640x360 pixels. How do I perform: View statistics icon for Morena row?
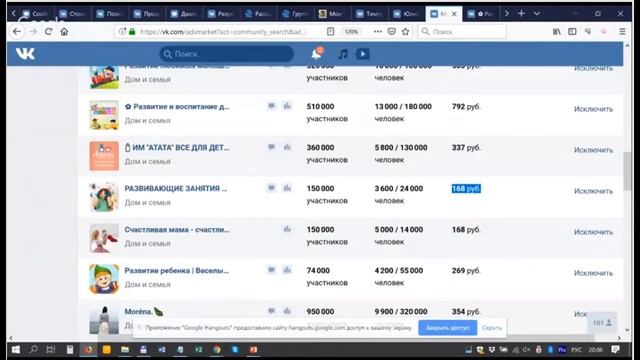click(x=287, y=311)
